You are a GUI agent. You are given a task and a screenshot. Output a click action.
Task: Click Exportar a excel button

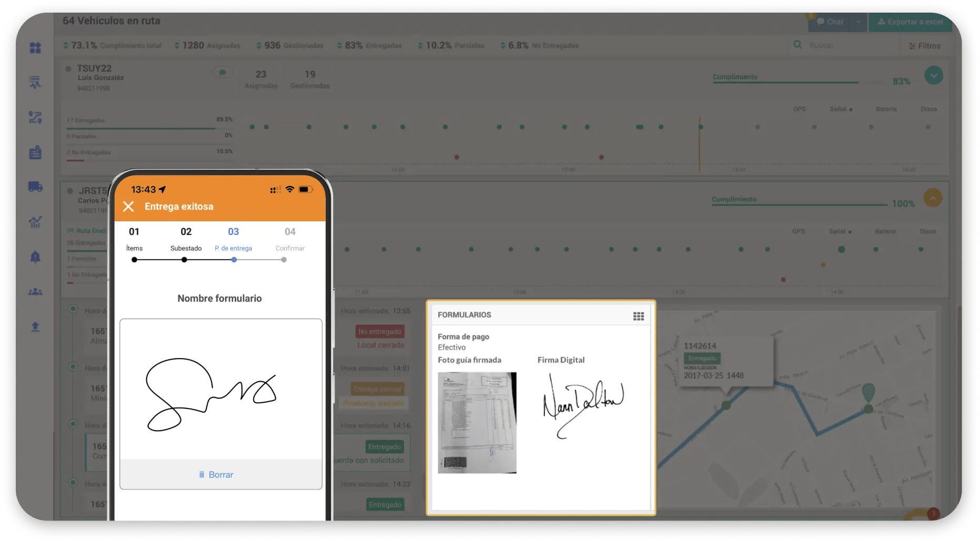click(x=910, y=22)
